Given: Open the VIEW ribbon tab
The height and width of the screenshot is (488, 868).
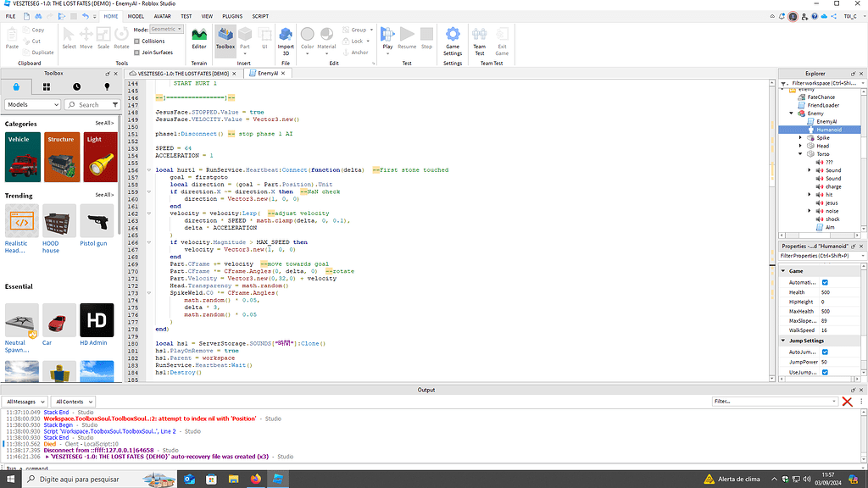Looking at the screenshot, I should [207, 17].
